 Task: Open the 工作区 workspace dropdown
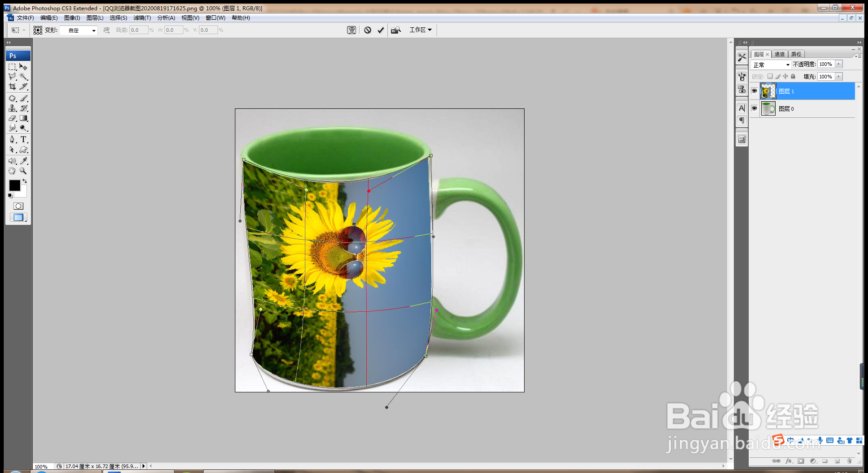[x=421, y=30]
